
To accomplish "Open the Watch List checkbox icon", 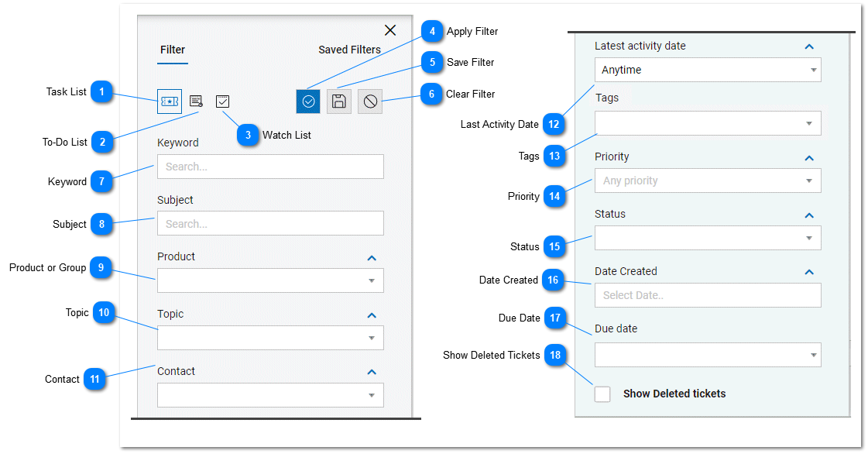I will [222, 101].
